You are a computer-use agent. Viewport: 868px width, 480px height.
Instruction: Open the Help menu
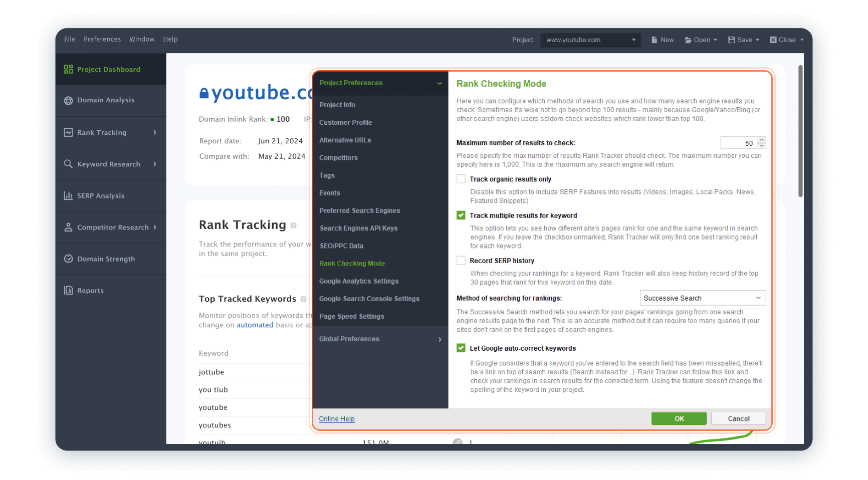(170, 39)
